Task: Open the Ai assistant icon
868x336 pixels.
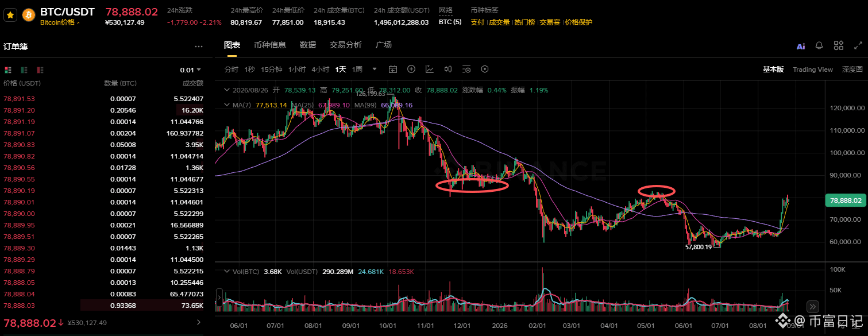Action: [x=801, y=46]
